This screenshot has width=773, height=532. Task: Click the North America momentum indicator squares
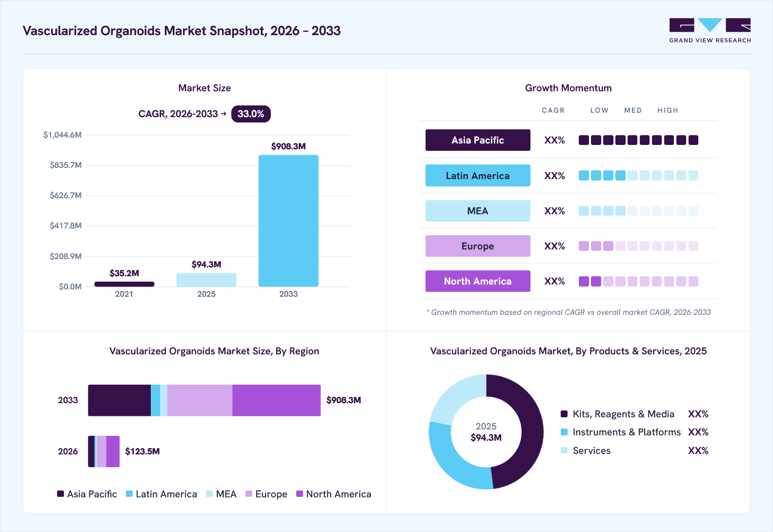pyautogui.click(x=638, y=281)
